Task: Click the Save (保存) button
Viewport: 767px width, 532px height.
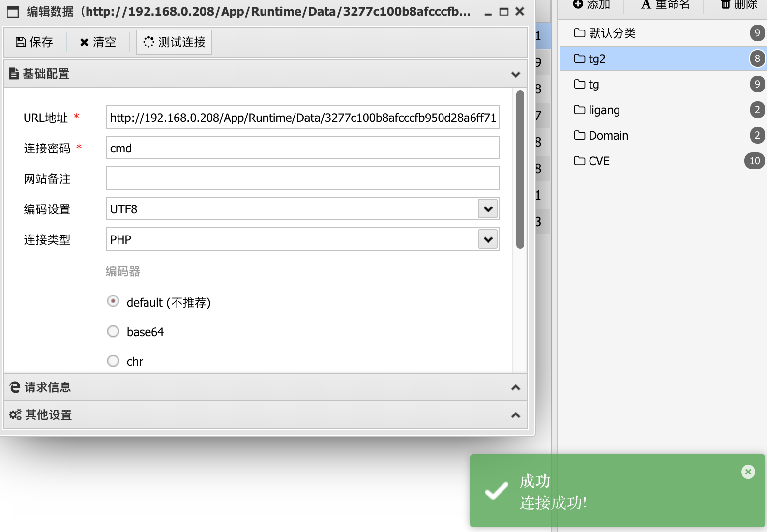Action: 34,42
